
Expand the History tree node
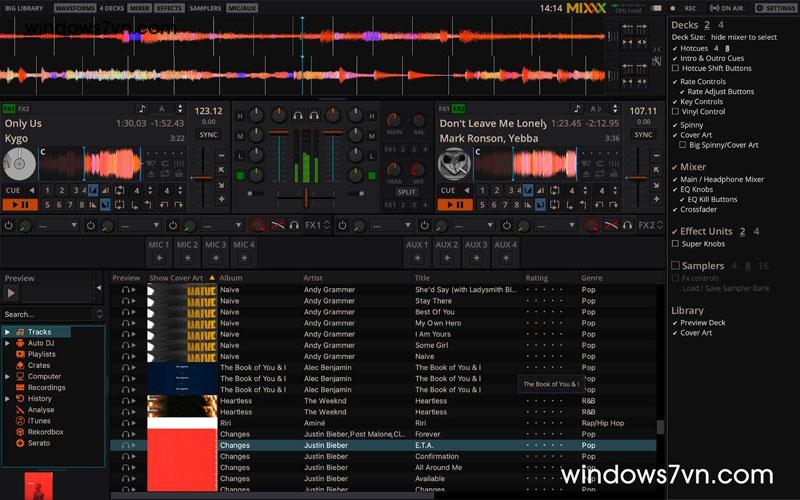(x=7, y=398)
